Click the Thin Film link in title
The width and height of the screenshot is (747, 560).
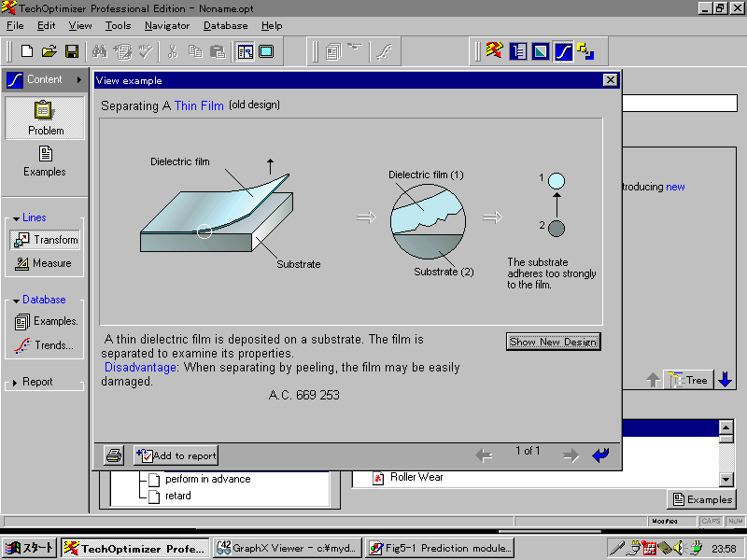[199, 105]
